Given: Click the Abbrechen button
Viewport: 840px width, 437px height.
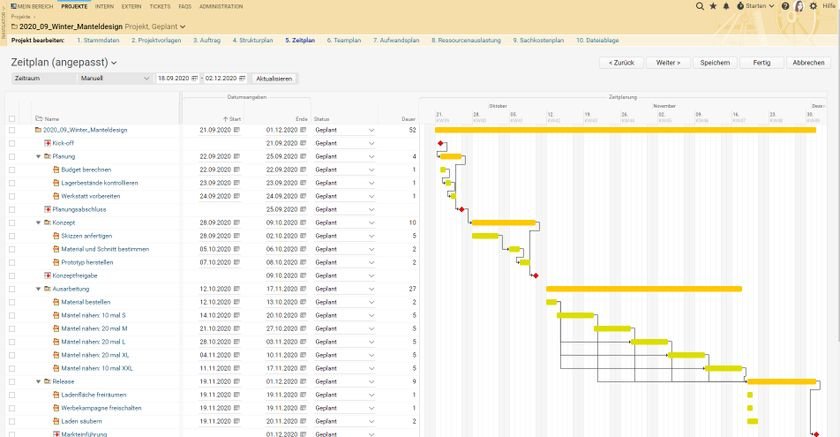Looking at the screenshot, I should tap(808, 63).
